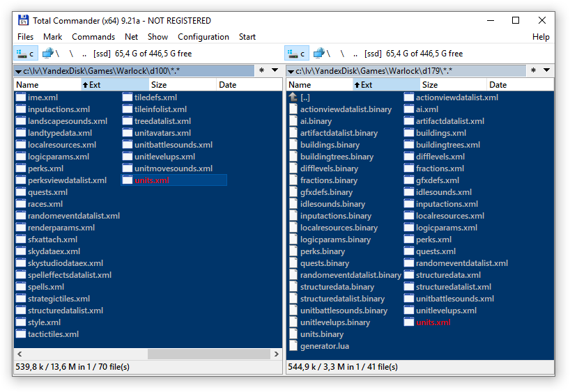Open the Mark menu
This screenshot has height=392, width=570.
[x=53, y=37]
